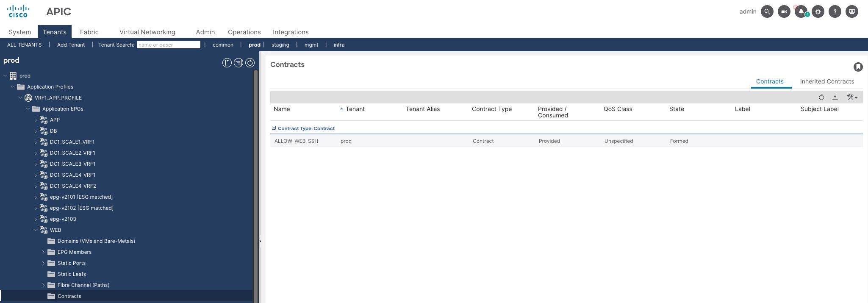Select the staging tenant link
868x303 pixels.
click(x=280, y=44)
